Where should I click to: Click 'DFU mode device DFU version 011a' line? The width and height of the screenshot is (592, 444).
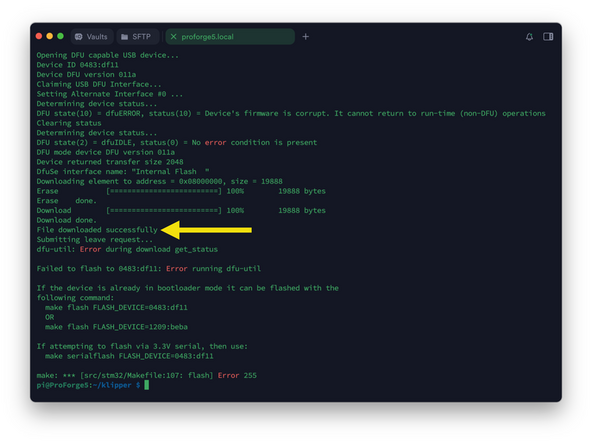(106, 152)
